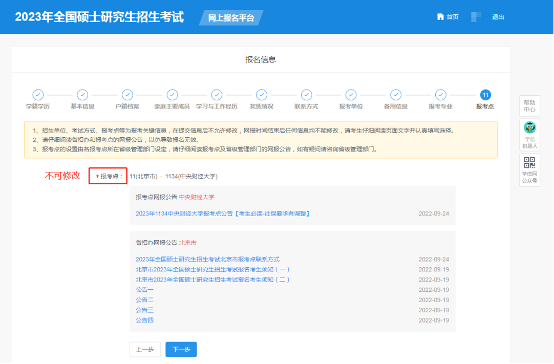This screenshot has height=364, width=554.
Task: Open the 公告二 link
Action: 145,300
